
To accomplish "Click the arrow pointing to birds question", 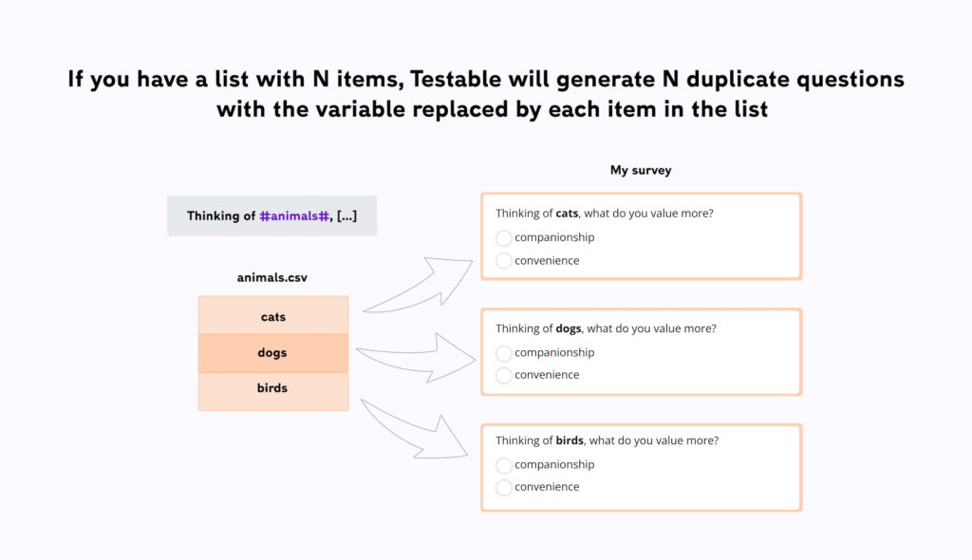I will 414,429.
